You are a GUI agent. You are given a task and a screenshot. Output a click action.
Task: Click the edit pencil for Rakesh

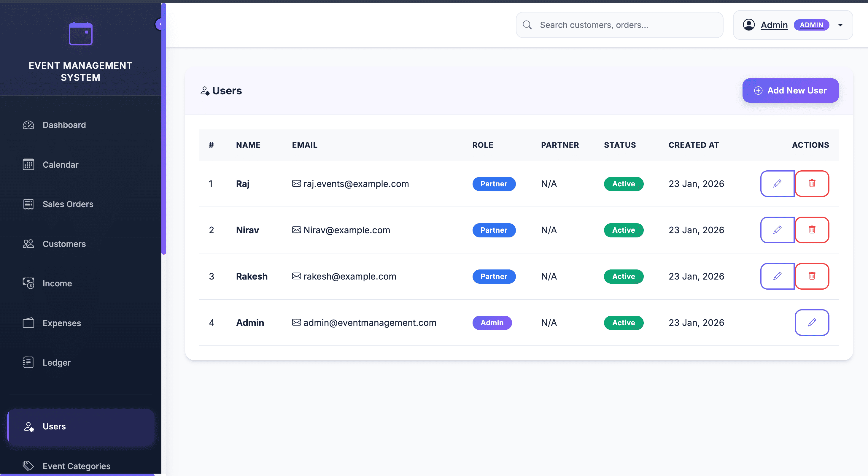pos(777,276)
